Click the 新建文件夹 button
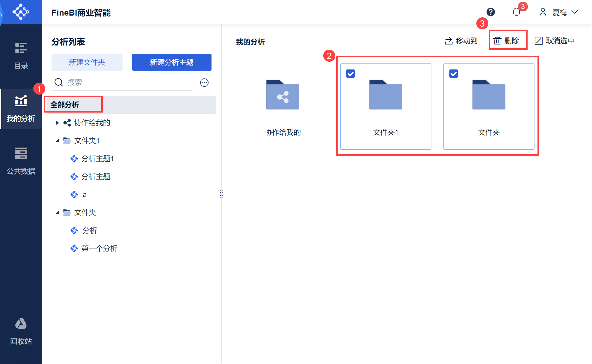The width and height of the screenshot is (592, 364). (x=87, y=62)
